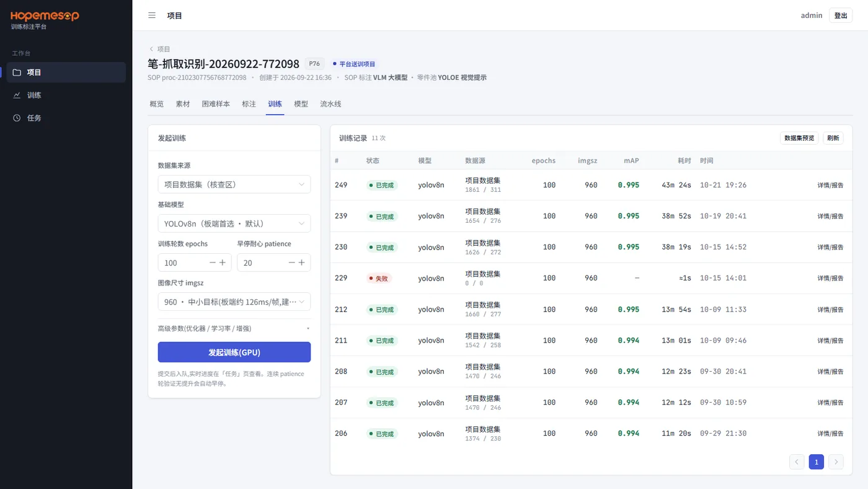
Task: Click the 失败 status badge in row 229
Action: coord(379,279)
